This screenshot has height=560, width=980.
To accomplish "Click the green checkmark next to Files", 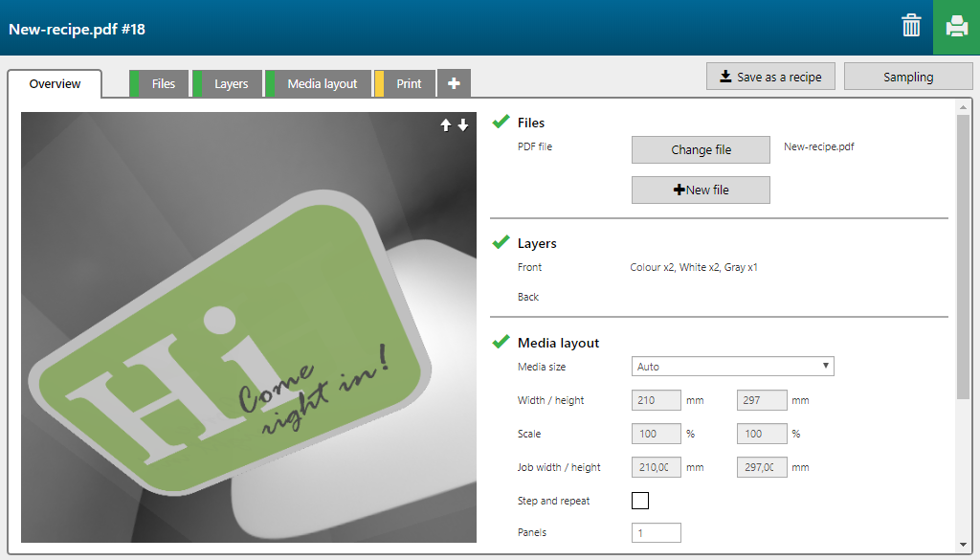I will click(501, 122).
